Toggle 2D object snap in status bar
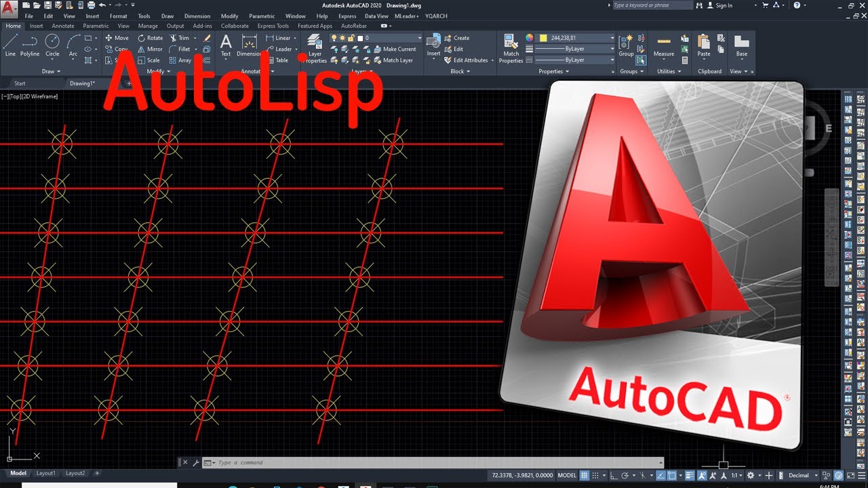The height and width of the screenshot is (488, 868). (671, 476)
